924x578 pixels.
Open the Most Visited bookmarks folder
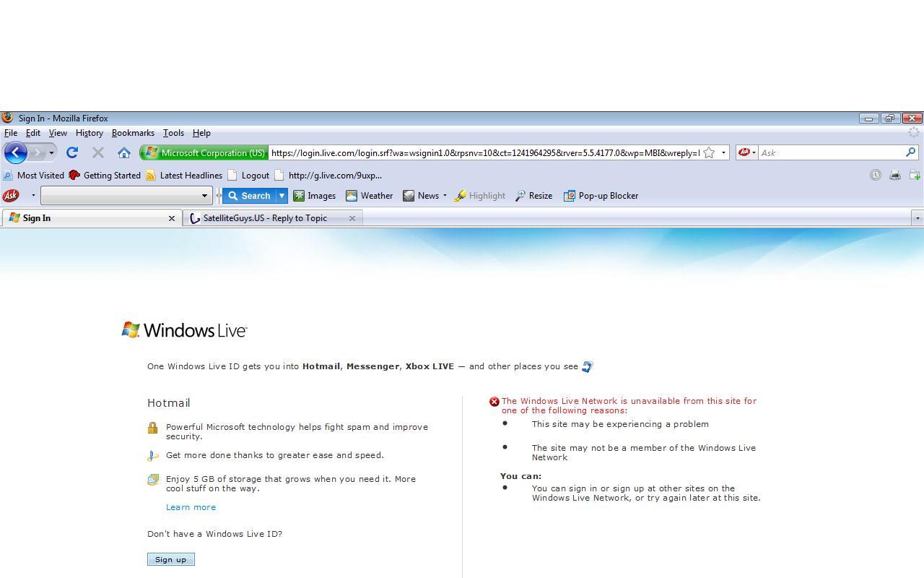tap(34, 175)
